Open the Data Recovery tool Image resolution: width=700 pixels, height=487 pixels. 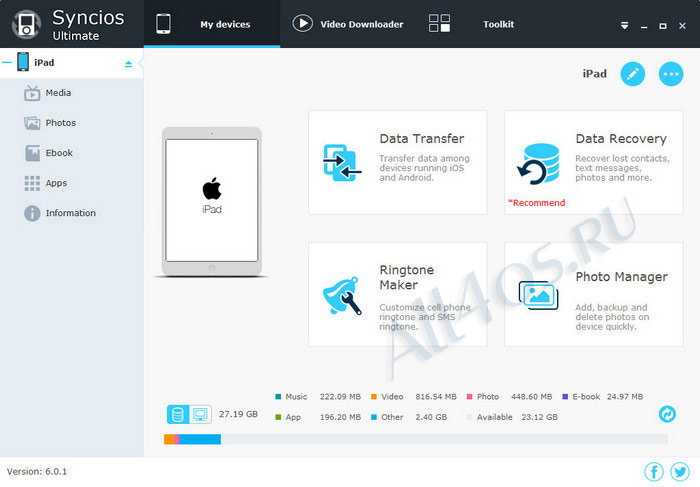coord(594,162)
